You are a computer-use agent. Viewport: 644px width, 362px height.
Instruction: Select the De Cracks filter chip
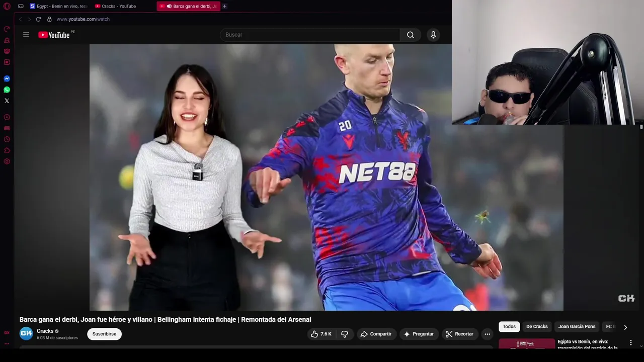click(537, 327)
